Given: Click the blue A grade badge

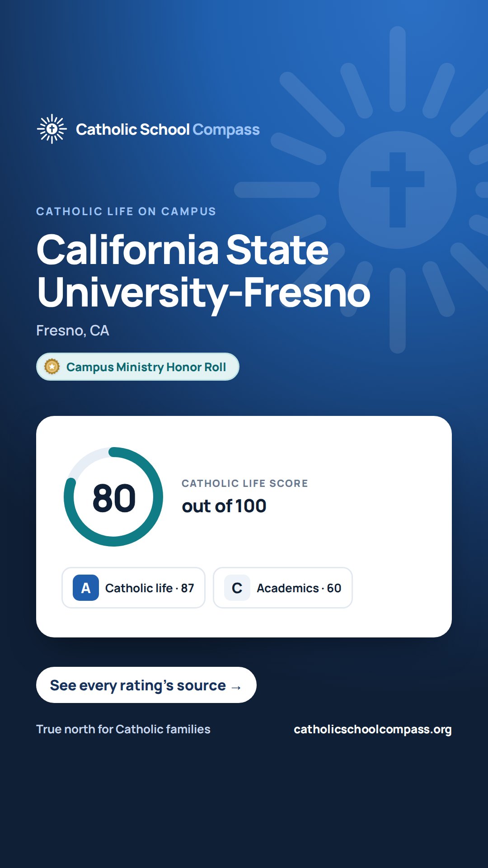Looking at the screenshot, I should pyautogui.click(x=86, y=588).
